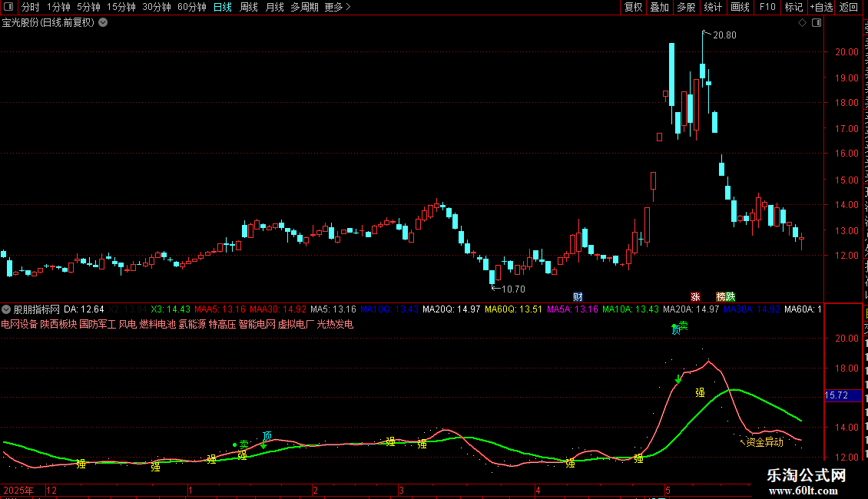Click the 标记 mark button
Image resolution: width=868 pixels, height=499 pixels.
pos(793,7)
